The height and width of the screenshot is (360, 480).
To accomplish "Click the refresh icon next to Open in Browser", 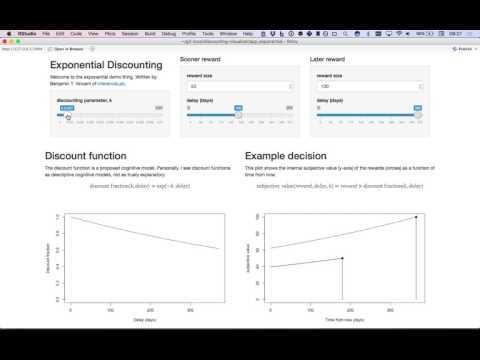I will [x=92, y=49].
